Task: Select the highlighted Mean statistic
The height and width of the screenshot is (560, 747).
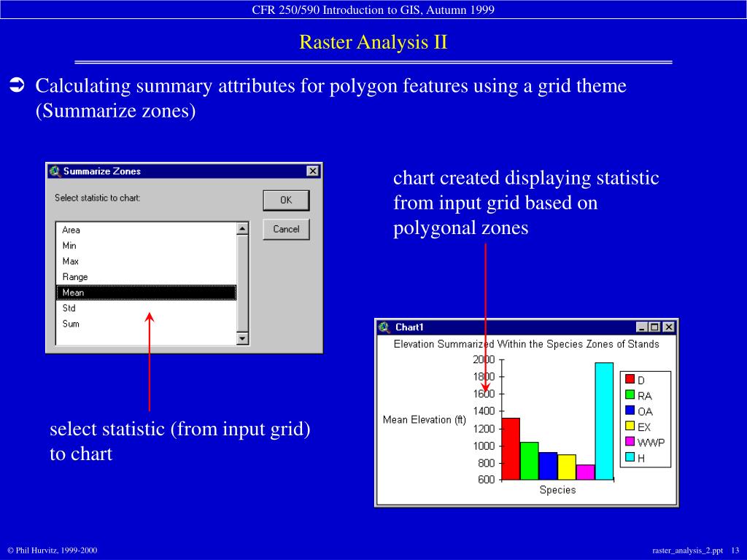Action: coord(146,292)
